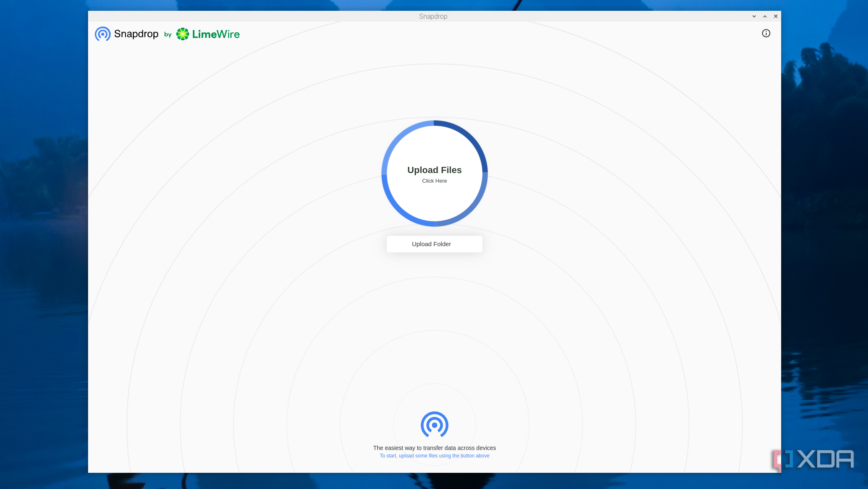Open the LimeWire wordmark link
This screenshot has height=489, width=868.
pos(216,34)
